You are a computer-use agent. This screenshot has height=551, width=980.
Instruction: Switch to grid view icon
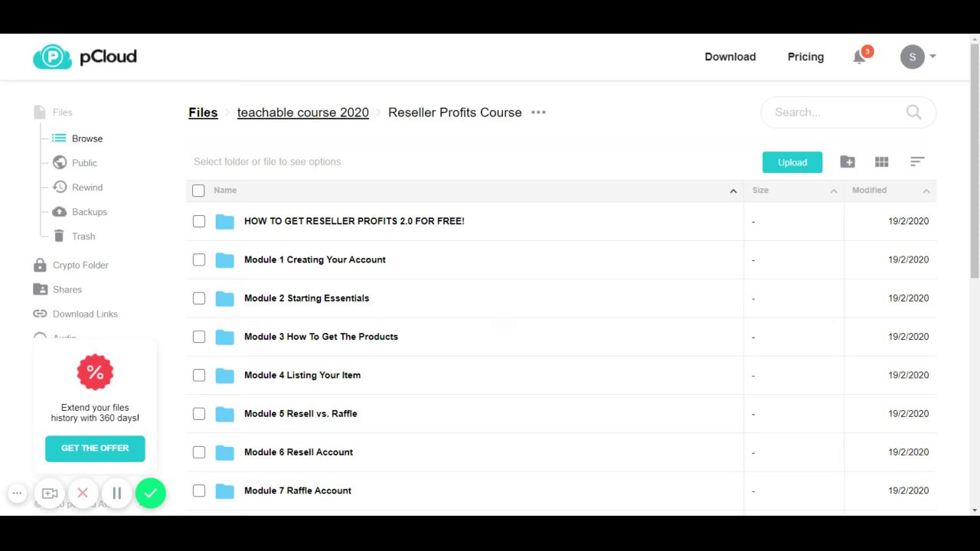tap(881, 161)
